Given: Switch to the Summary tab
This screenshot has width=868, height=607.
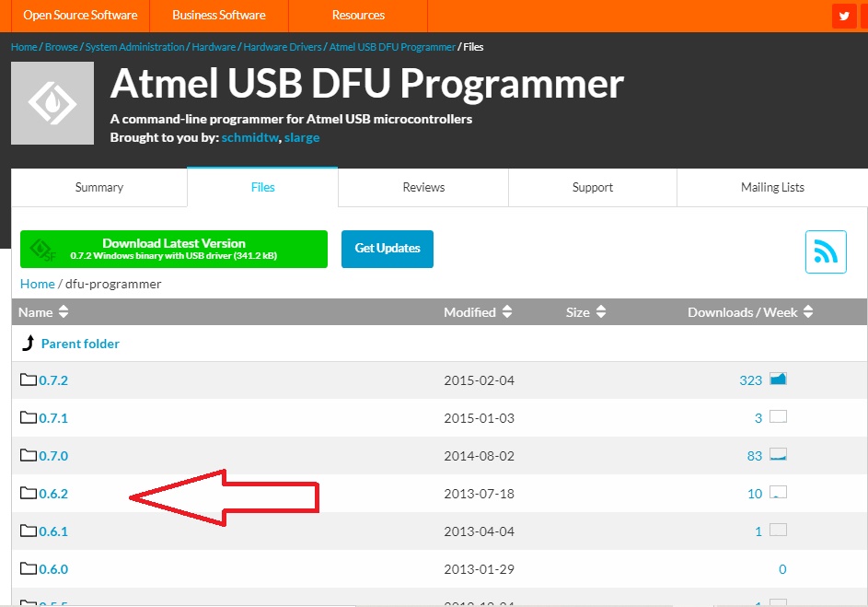Looking at the screenshot, I should point(99,188).
